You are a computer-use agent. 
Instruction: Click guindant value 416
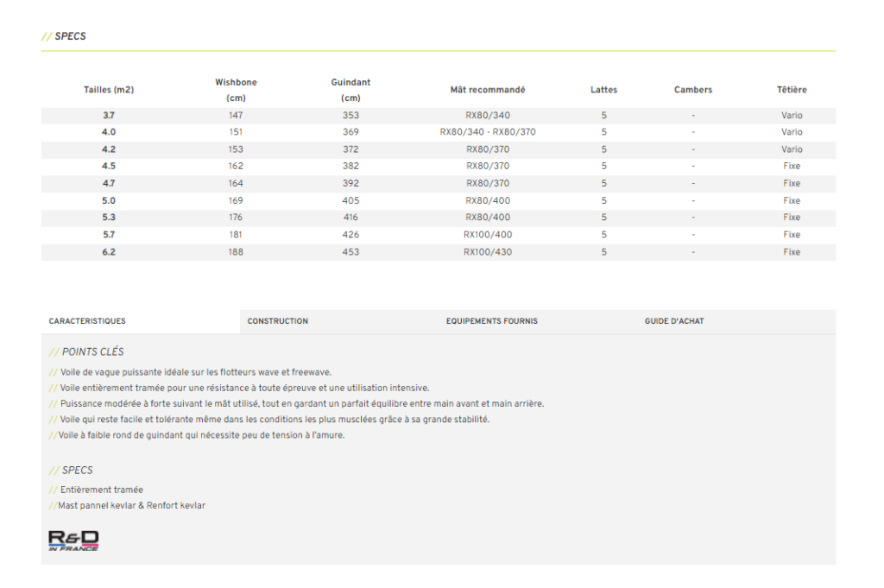point(350,218)
